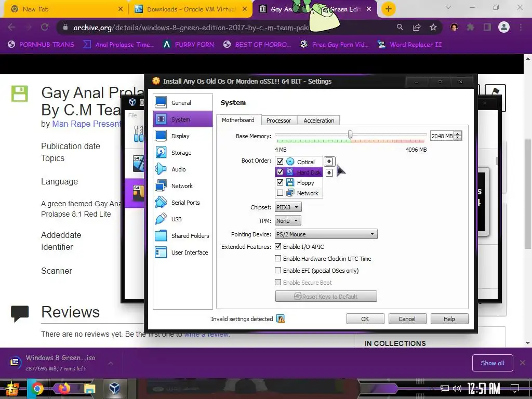The width and height of the screenshot is (532, 399).
Task: Toggle the Hard Disk boot device checkbox
Action: 280,172
